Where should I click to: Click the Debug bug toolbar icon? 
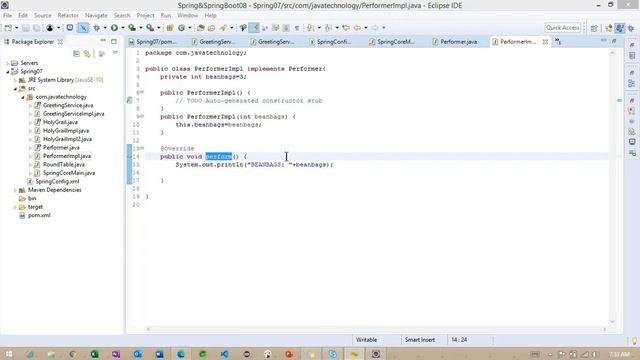pyautogui.click(x=97, y=28)
